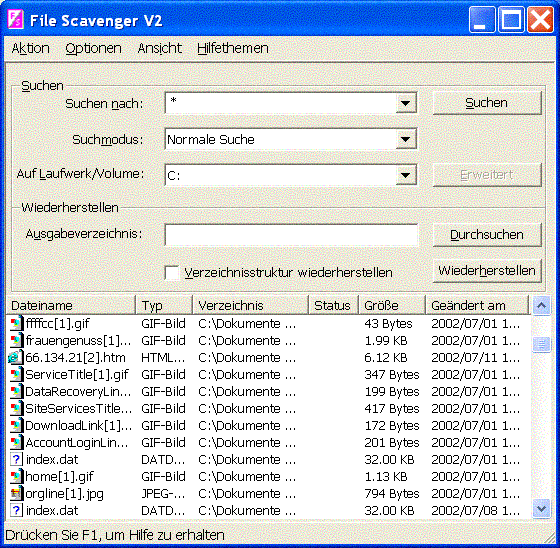Image resolution: width=560 pixels, height=548 pixels.
Task: Minimize the File Scavenger window
Action: point(481,20)
